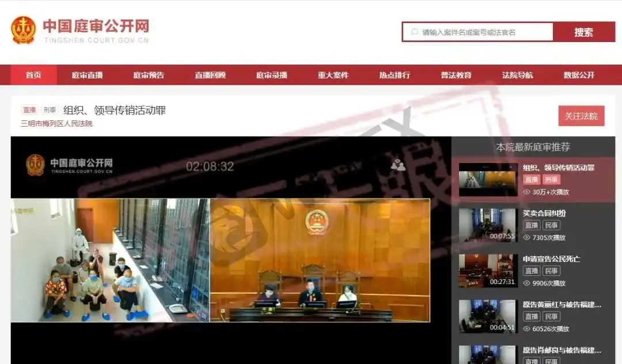Click the 中国庭审公开网 emblem logo in the header
The height and width of the screenshot is (364, 622).
[24, 30]
